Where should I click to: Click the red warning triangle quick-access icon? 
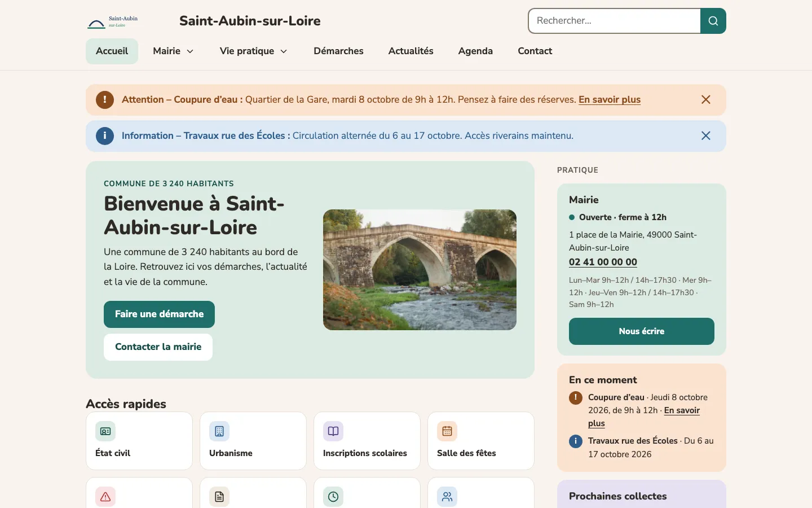(x=105, y=497)
